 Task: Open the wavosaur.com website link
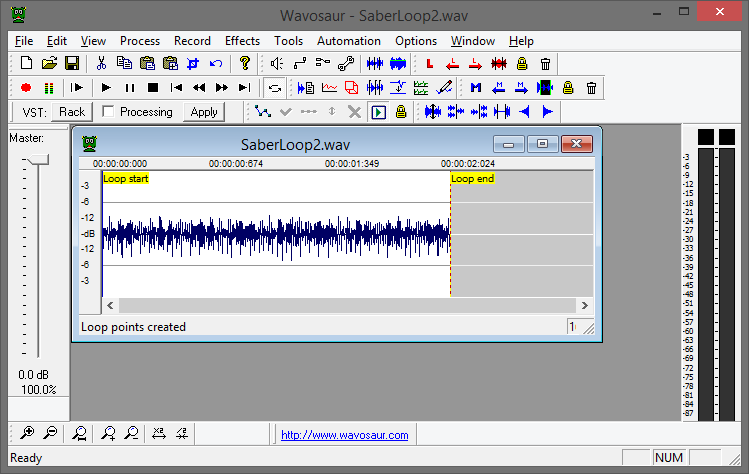point(344,435)
